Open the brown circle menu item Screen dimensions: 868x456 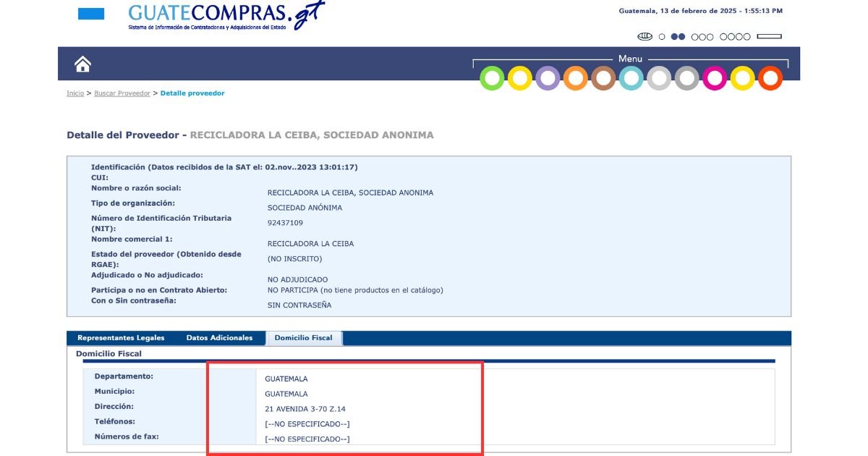603,78
